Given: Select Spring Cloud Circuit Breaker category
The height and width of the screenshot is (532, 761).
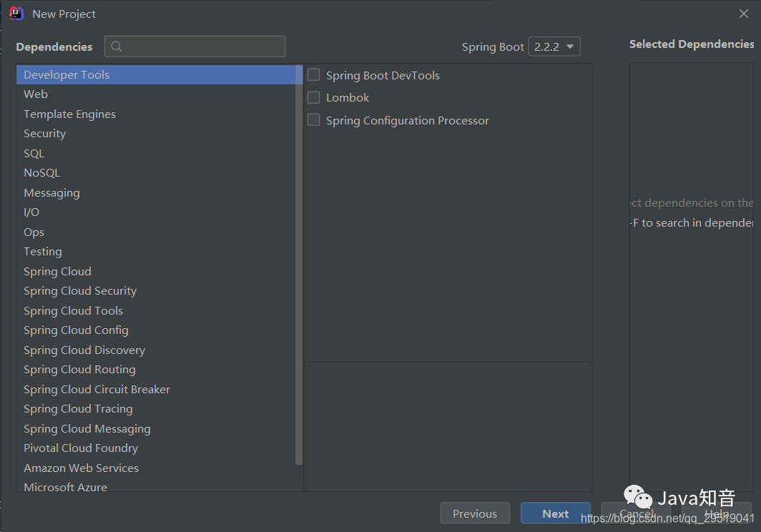Looking at the screenshot, I should [156, 389].
